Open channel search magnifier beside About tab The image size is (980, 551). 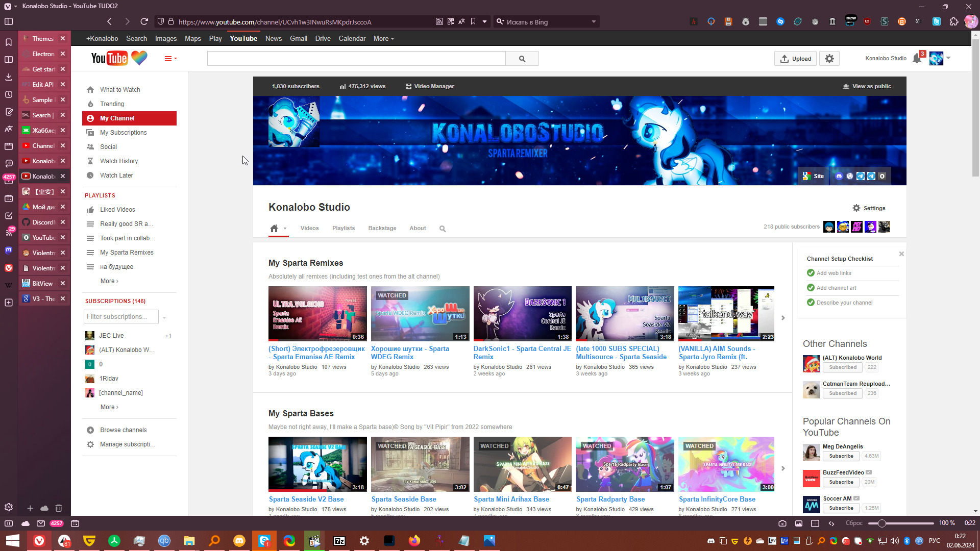[443, 229]
